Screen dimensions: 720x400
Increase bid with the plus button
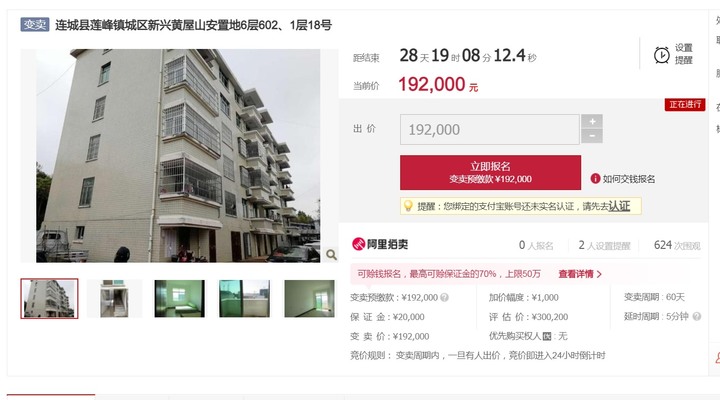[x=592, y=121]
